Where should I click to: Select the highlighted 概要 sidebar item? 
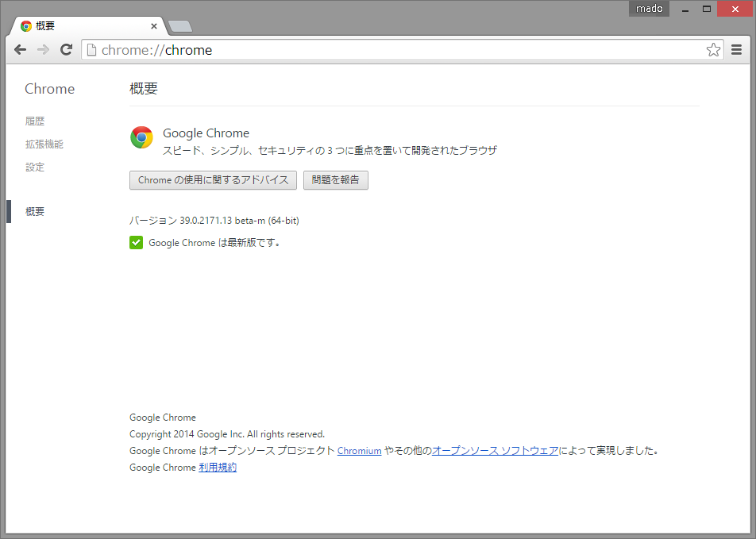[36, 211]
